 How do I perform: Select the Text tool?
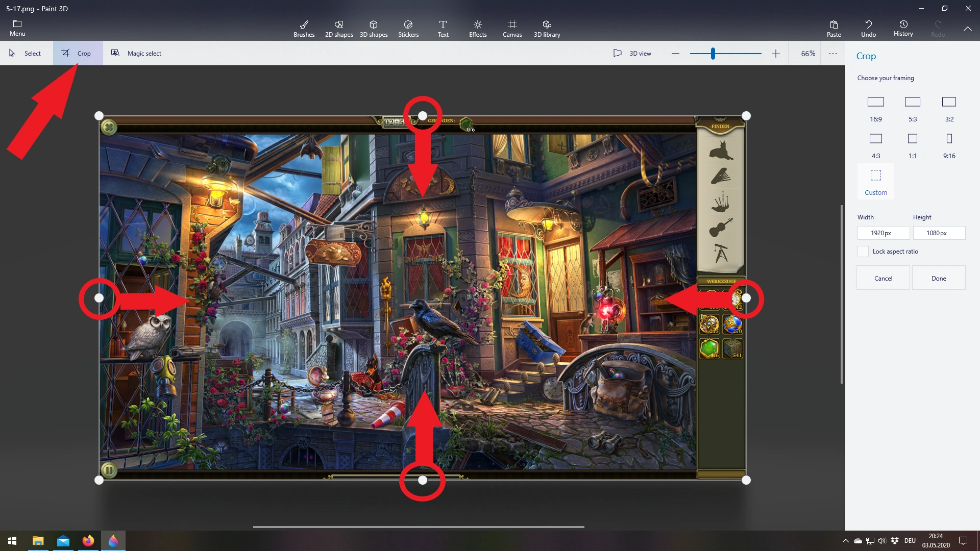[x=443, y=29]
